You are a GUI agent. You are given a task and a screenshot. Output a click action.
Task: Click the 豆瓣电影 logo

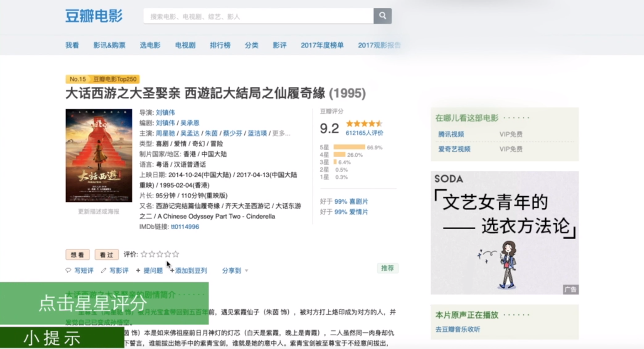94,16
